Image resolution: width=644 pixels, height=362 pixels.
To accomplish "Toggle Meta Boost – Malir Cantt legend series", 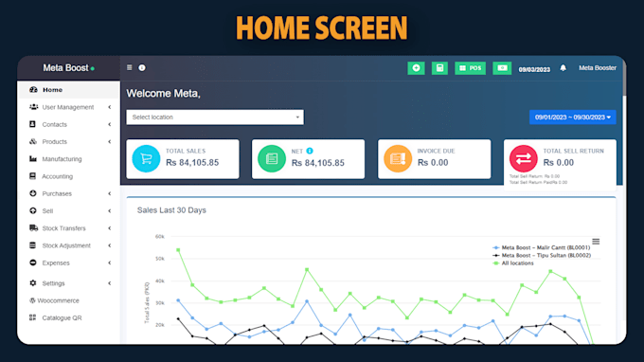I will pos(542,247).
